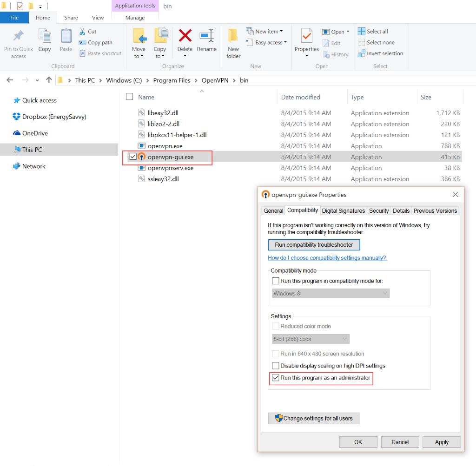This screenshot has height=466, width=476.
Task: Switch to the General properties tab
Action: 273,210
